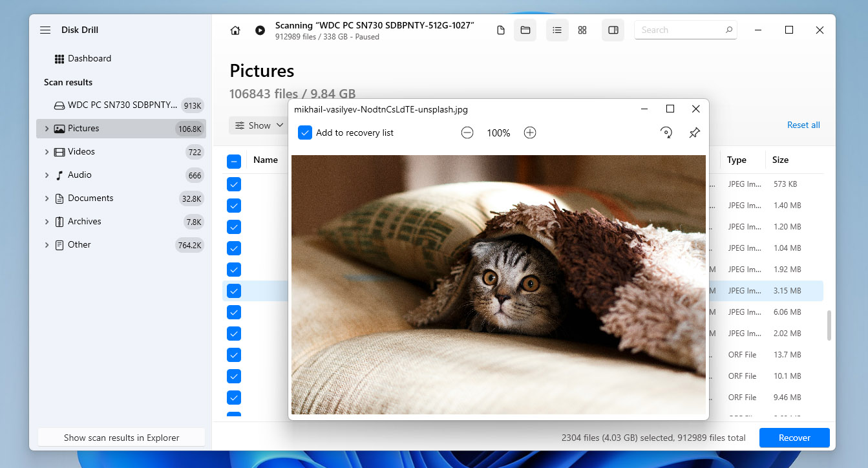Viewport: 868px width, 468px height.
Task: Rotate the preview image
Action: [666, 133]
